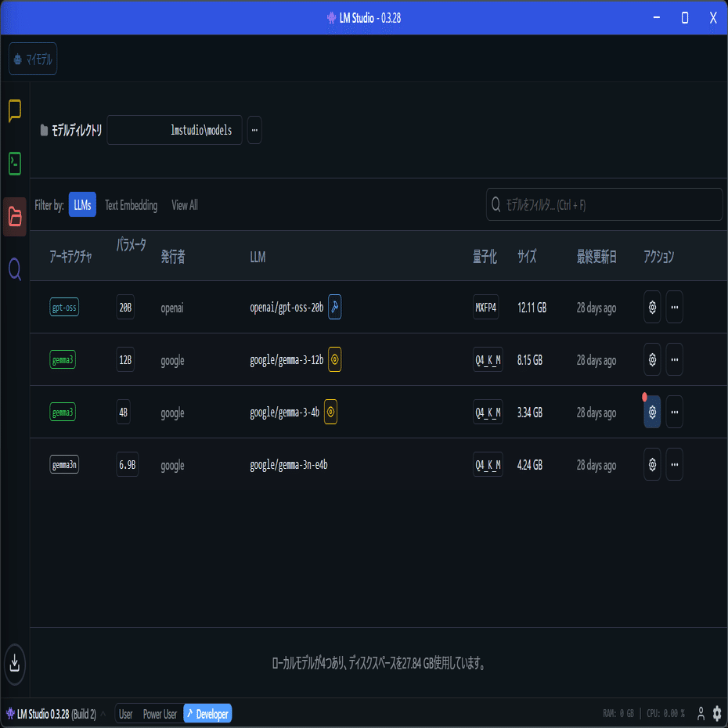Select the LLMs filter
The image size is (728, 728).
click(x=82, y=205)
